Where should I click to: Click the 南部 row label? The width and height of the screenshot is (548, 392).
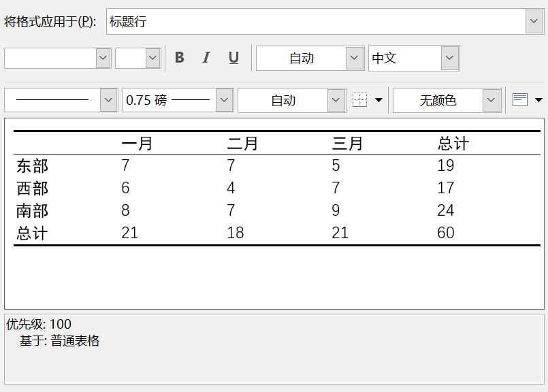(33, 211)
